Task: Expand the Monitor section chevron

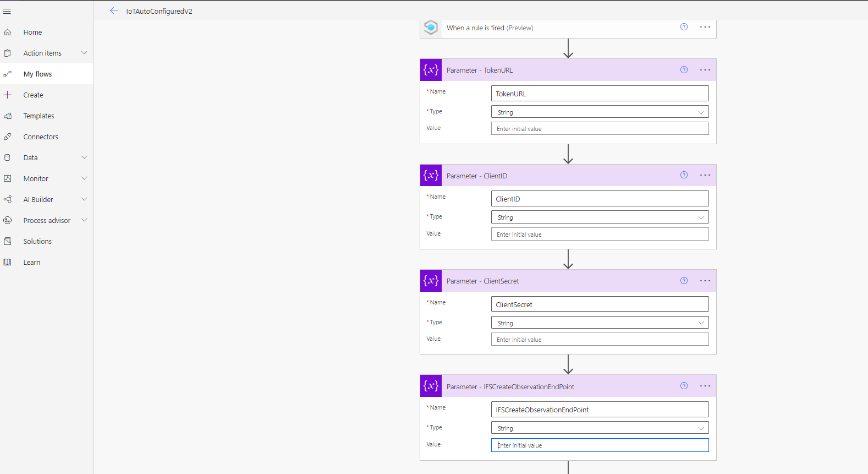Action: (x=84, y=178)
